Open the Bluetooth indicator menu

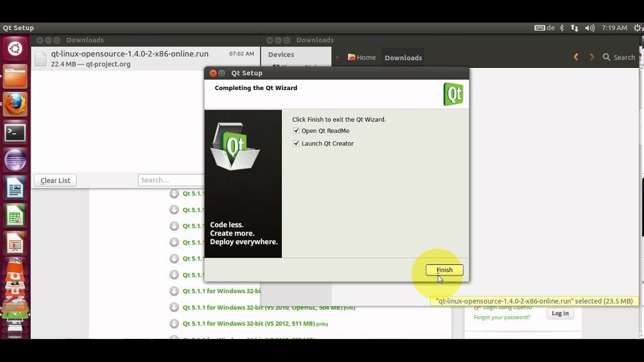click(562, 28)
